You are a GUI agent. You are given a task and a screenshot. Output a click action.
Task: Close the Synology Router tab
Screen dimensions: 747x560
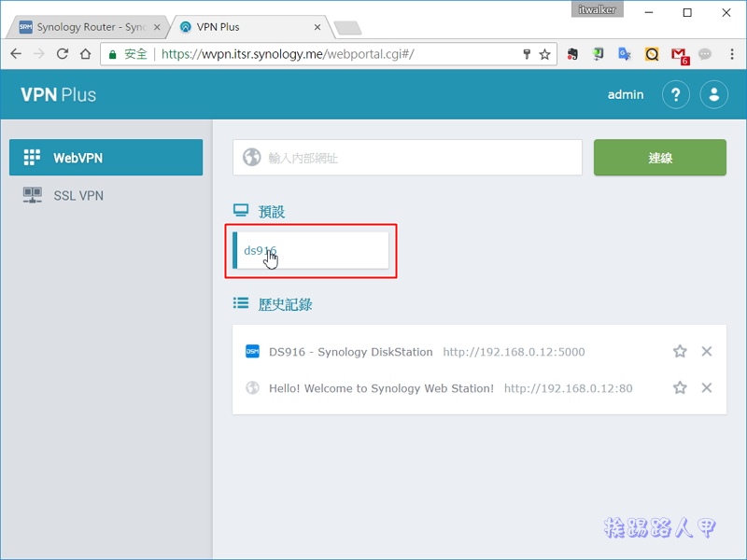[157, 27]
